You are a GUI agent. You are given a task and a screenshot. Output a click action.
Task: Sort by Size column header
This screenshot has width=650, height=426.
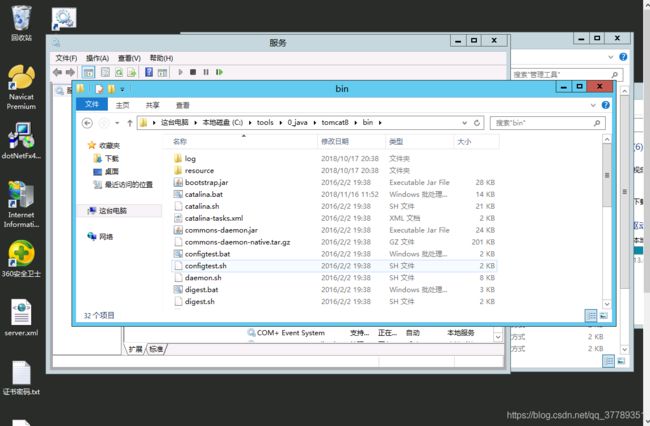coord(476,142)
